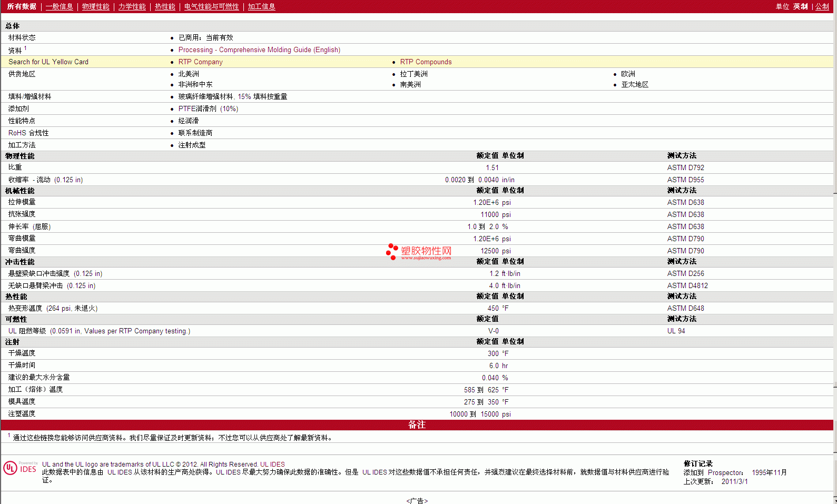Click the 注塑温度 row label
837x504 pixels.
22,413
